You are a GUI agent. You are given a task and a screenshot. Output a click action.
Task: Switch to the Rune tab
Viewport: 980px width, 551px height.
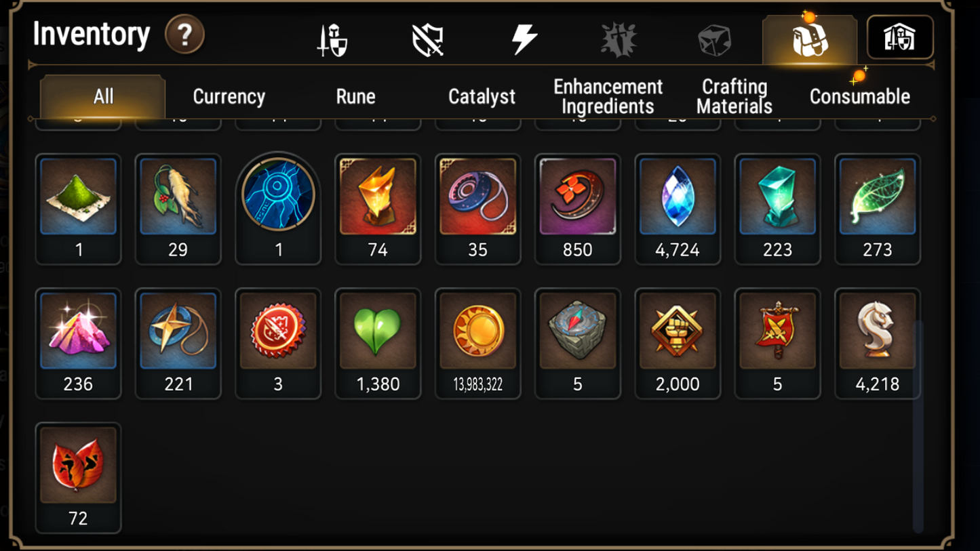tap(355, 97)
